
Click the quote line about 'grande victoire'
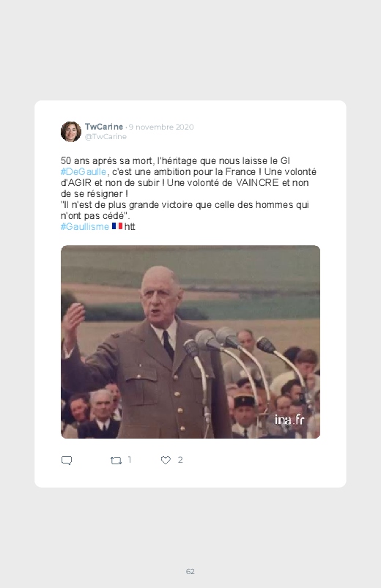185,210
